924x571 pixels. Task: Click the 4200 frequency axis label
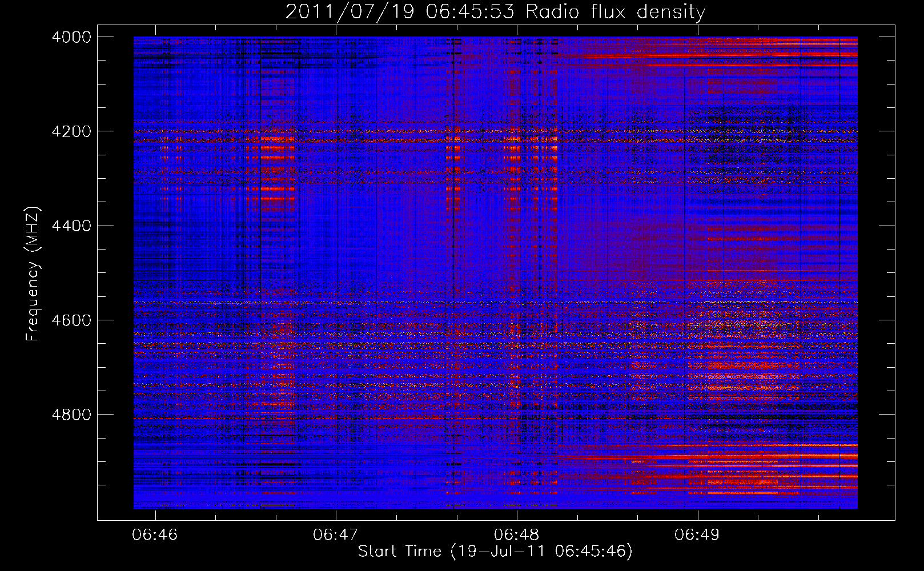pos(71,131)
